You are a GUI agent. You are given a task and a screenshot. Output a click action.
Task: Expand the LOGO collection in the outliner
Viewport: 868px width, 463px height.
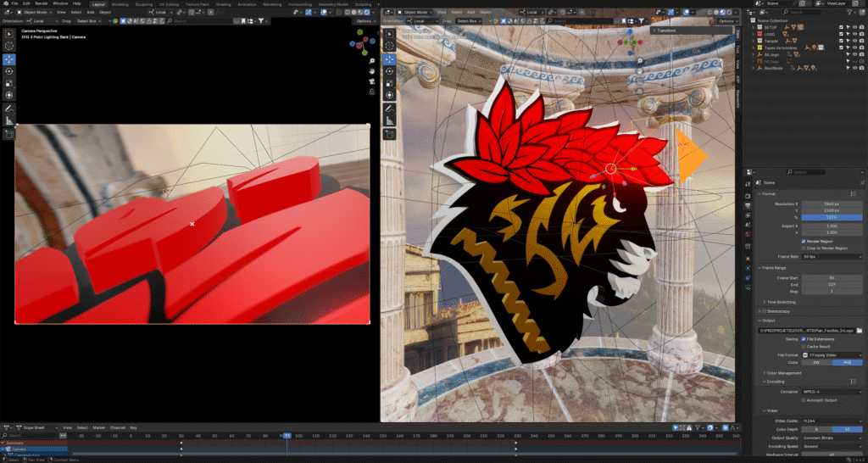753,34
